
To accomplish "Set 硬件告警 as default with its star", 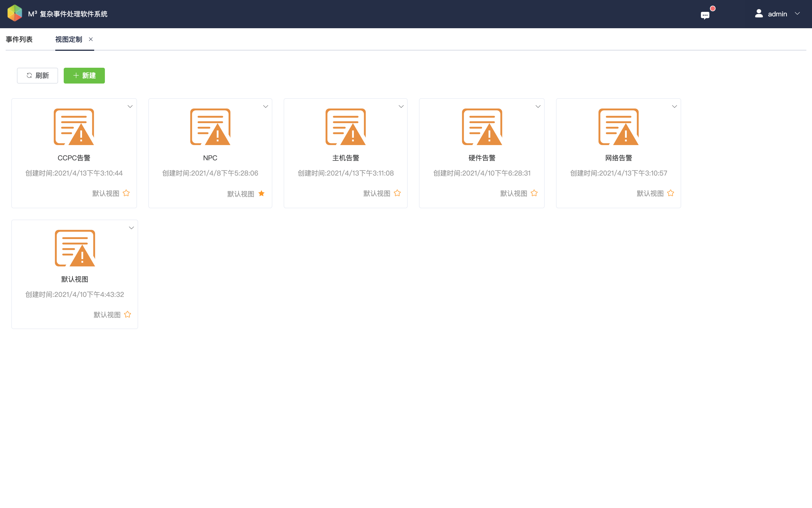I will pos(534,193).
